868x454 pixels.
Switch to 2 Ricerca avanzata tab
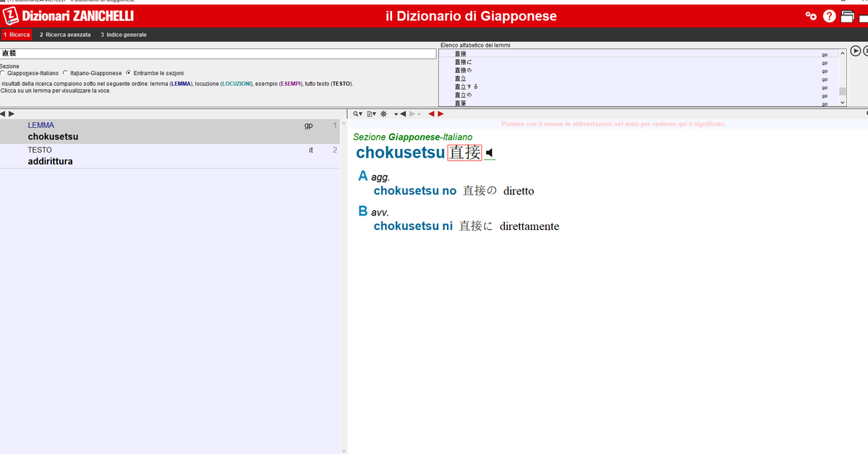[65, 34]
